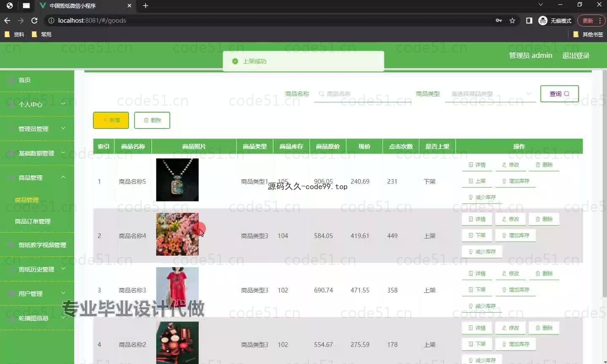Image resolution: width=607 pixels, height=364 pixels.
Task: Close the 中国剪纸微信小程序 tab
Action: click(x=129, y=5)
